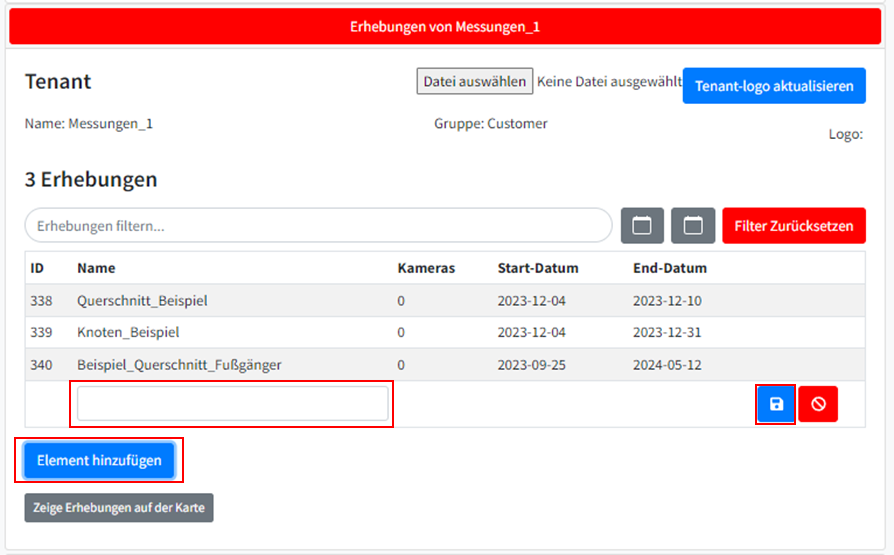Click the red cancel icon button
Screen dimensions: 894x555
click(818, 404)
